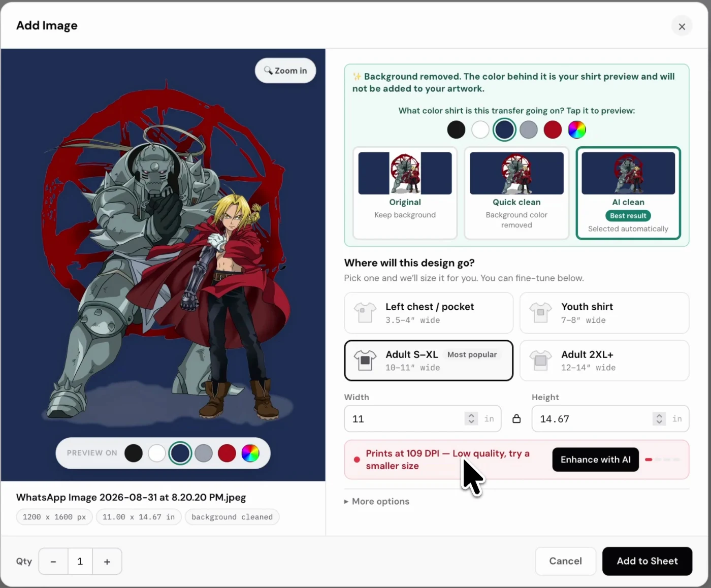The image size is (711, 588).
Task: Select gray shirt color in top swatch row
Action: tap(529, 129)
